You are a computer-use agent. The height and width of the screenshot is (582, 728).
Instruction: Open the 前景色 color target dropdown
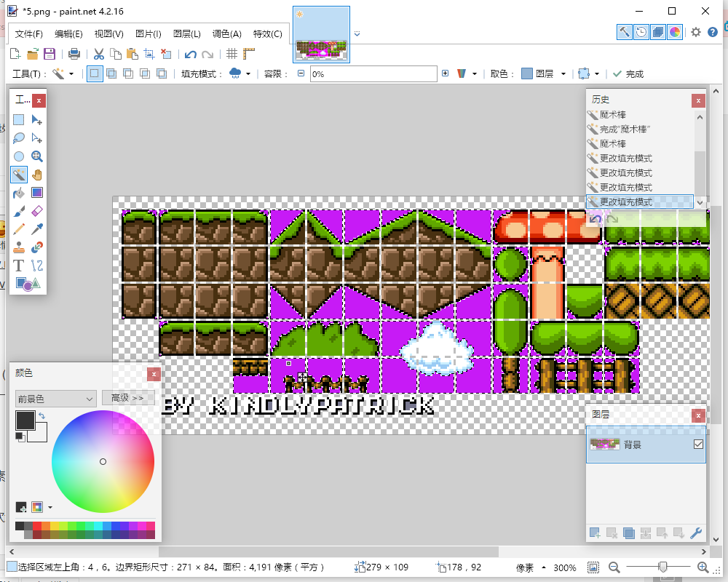tap(56, 399)
